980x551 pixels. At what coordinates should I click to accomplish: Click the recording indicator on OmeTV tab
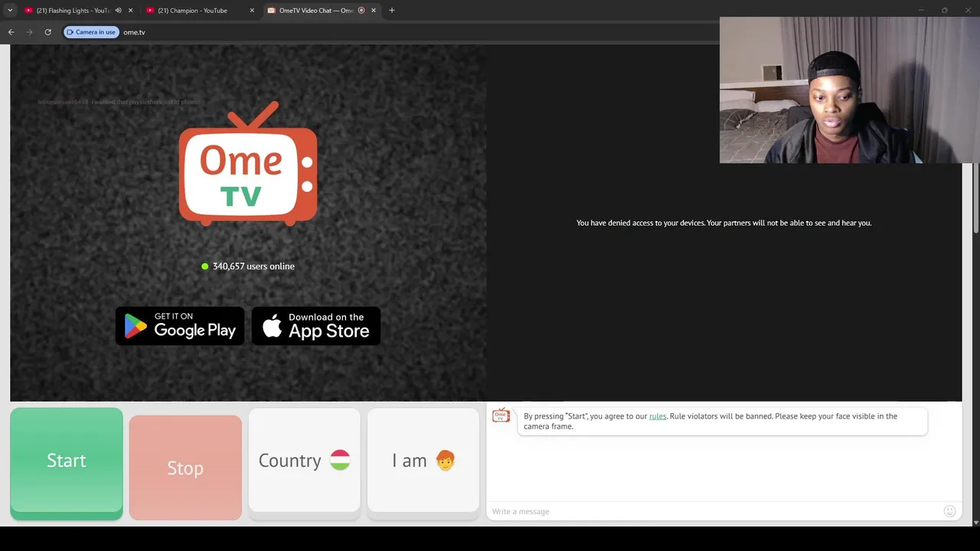[x=361, y=10]
